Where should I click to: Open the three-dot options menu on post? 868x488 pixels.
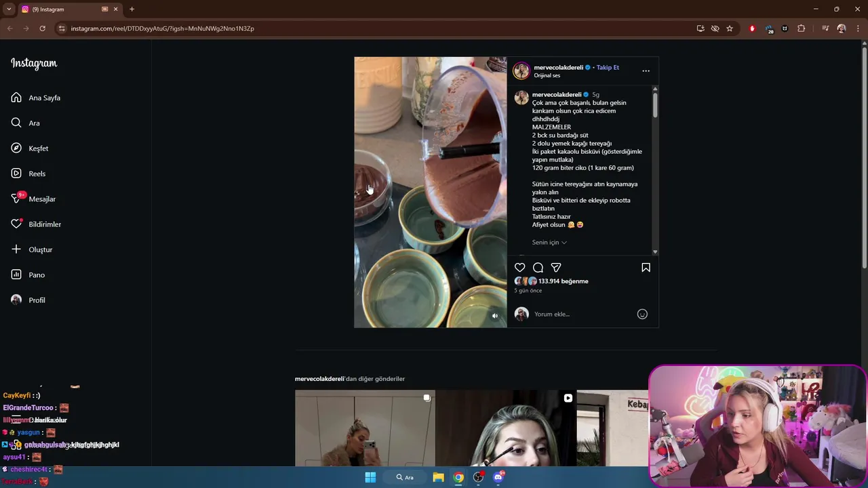646,70
